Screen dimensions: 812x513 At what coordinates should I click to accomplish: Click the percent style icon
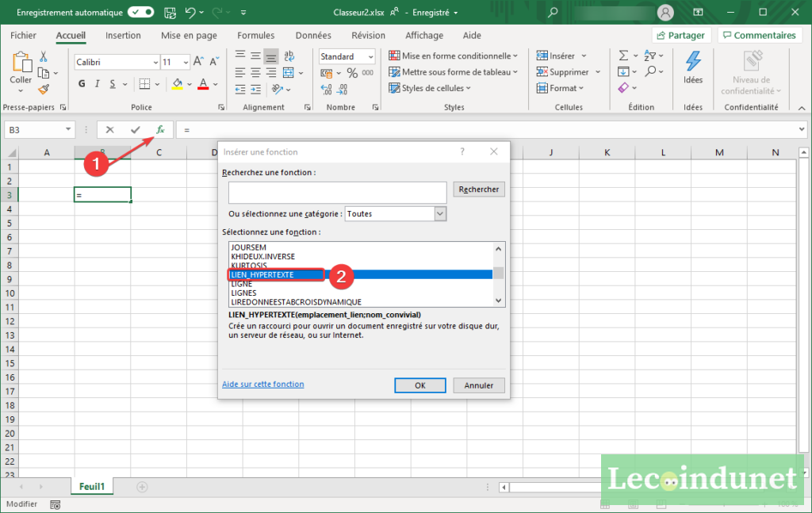pos(352,73)
